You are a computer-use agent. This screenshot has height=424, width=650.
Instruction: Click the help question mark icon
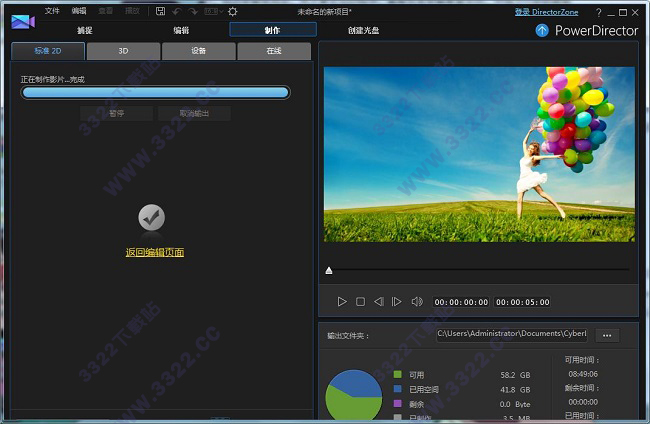pyautogui.click(x=598, y=12)
